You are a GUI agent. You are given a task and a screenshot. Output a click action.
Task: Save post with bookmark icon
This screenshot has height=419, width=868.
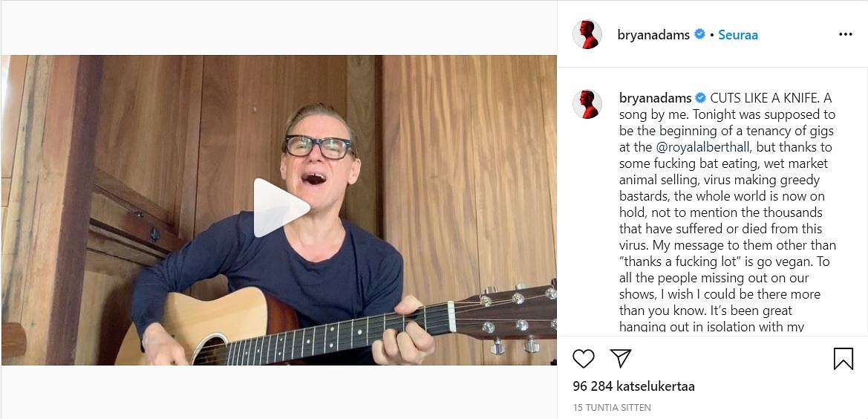[843, 359]
